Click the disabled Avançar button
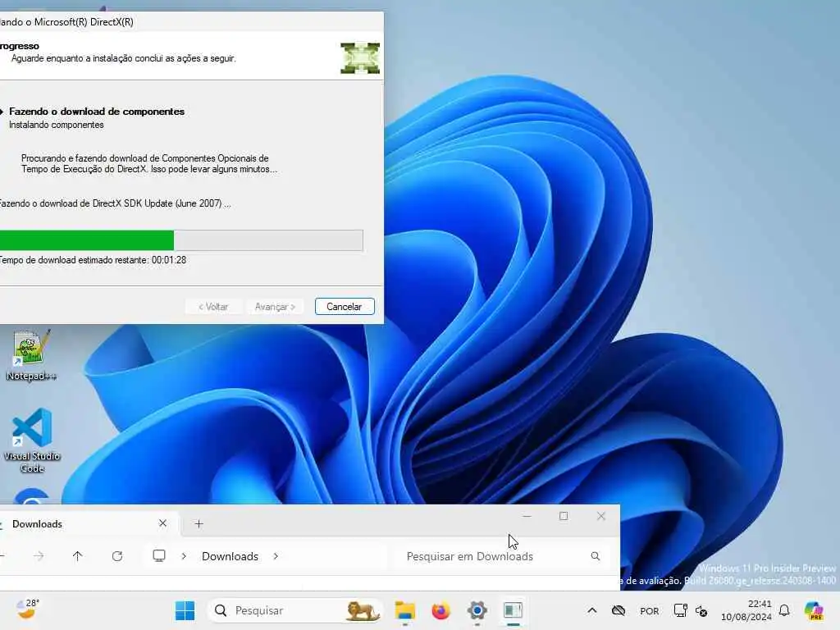The width and height of the screenshot is (840, 630). (x=275, y=307)
